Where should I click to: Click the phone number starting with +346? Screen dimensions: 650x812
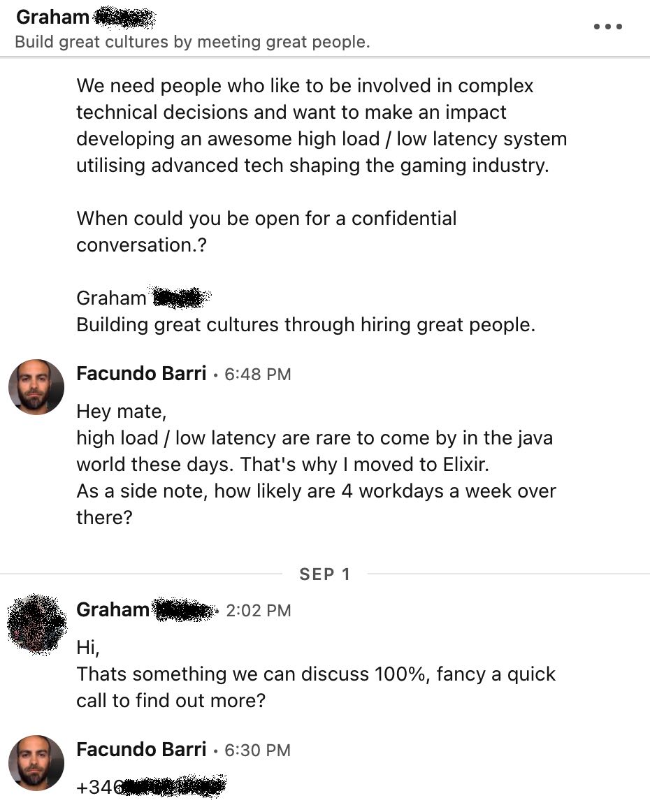point(151,788)
